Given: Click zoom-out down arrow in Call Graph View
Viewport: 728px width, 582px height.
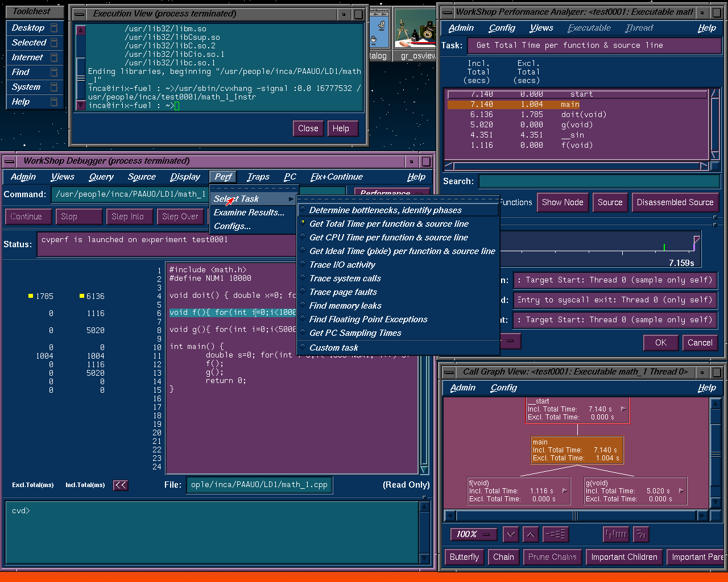Looking at the screenshot, I should pyautogui.click(x=511, y=534).
